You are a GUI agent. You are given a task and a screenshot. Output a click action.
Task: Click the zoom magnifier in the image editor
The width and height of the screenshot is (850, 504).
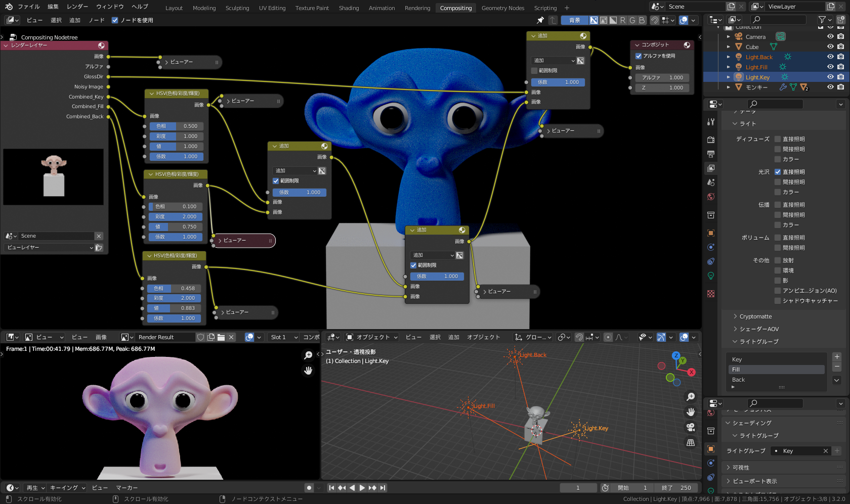tap(308, 355)
